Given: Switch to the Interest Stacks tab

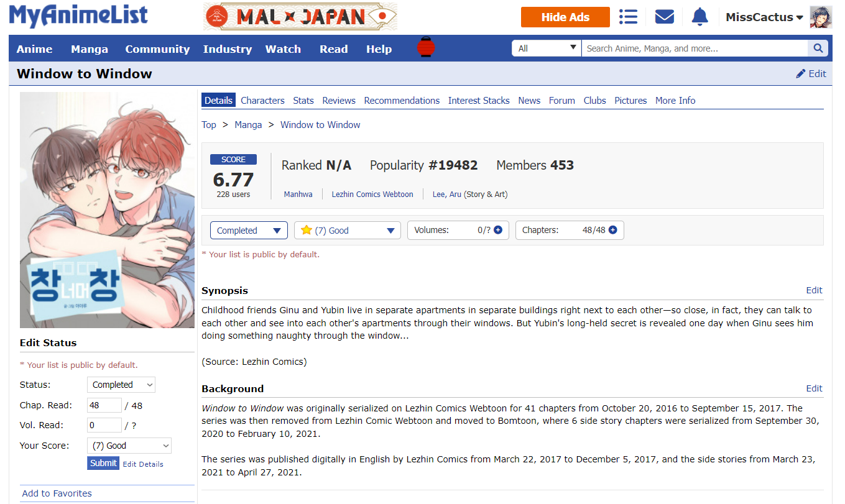Looking at the screenshot, I should coord(479,101).
